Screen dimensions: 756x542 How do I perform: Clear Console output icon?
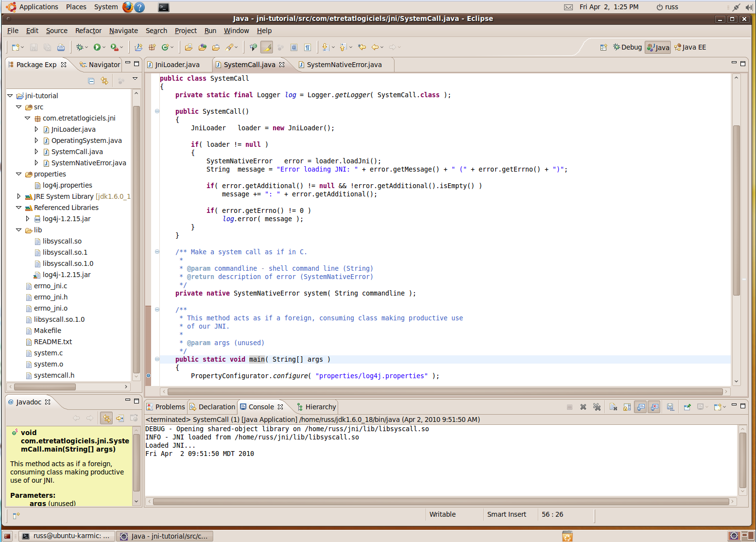(x=613, y=407)
